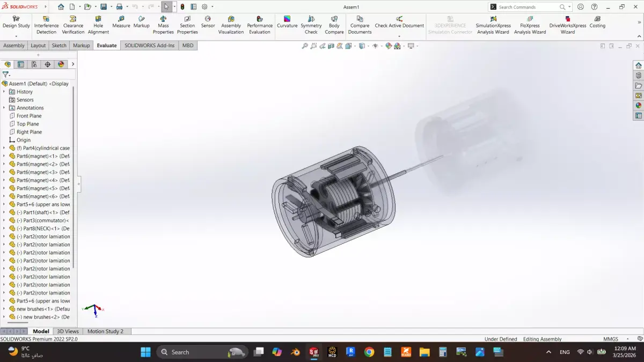This screenshot has height=362, width=644.
Task: Open the SOLIDWORKS Resources task pane icon
Action: click(639, 65)
